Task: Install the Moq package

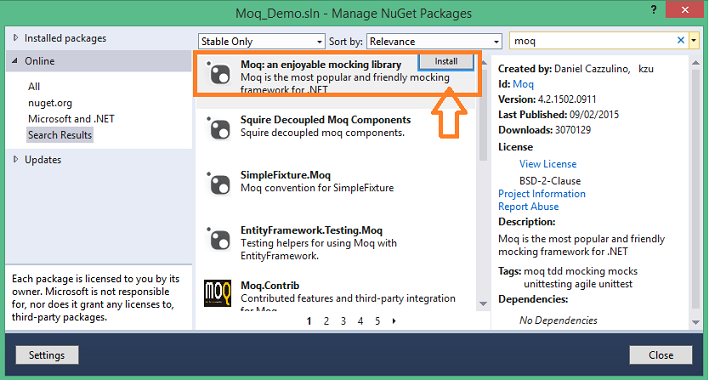Action: click(x=446, y=62)
